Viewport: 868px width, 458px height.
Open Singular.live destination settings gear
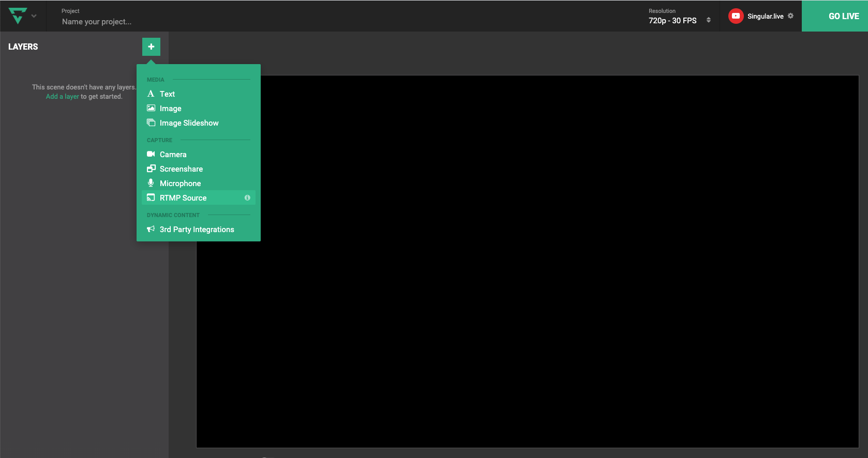coord(790,16)
